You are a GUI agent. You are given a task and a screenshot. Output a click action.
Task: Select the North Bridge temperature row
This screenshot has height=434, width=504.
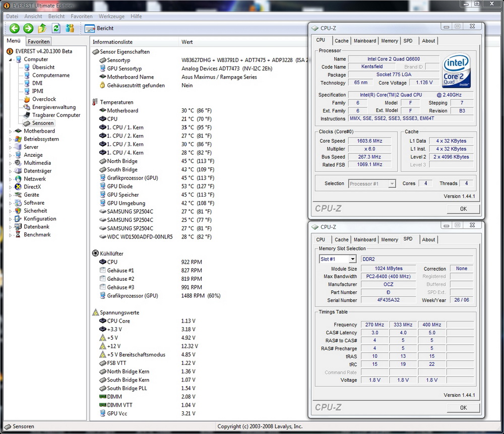(x=157, y=161)
